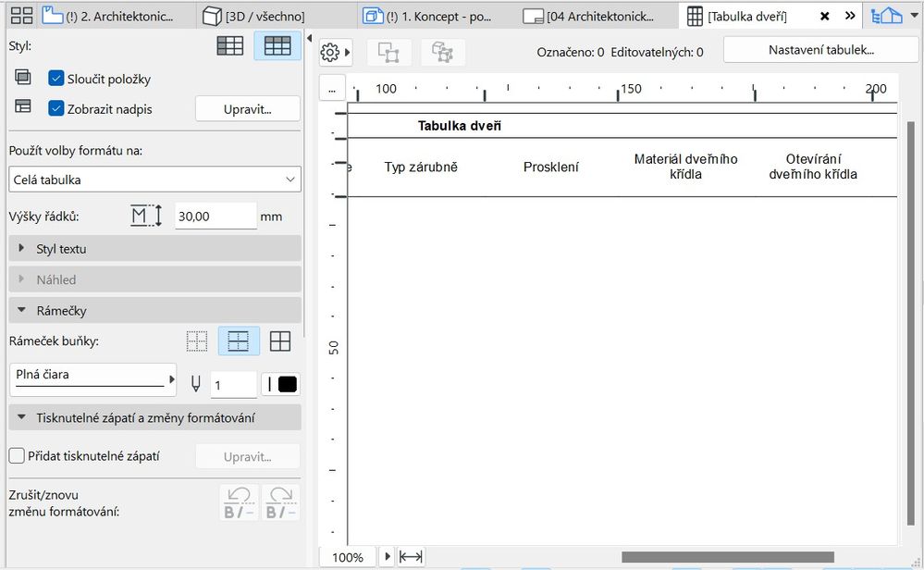Select all-borders cell frame option
924x570 pixels.
tap(280, 341)
